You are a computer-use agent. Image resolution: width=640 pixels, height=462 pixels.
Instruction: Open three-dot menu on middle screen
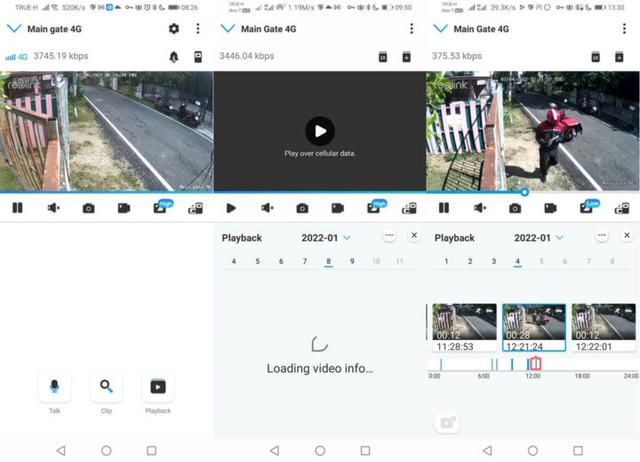(411, 29)
